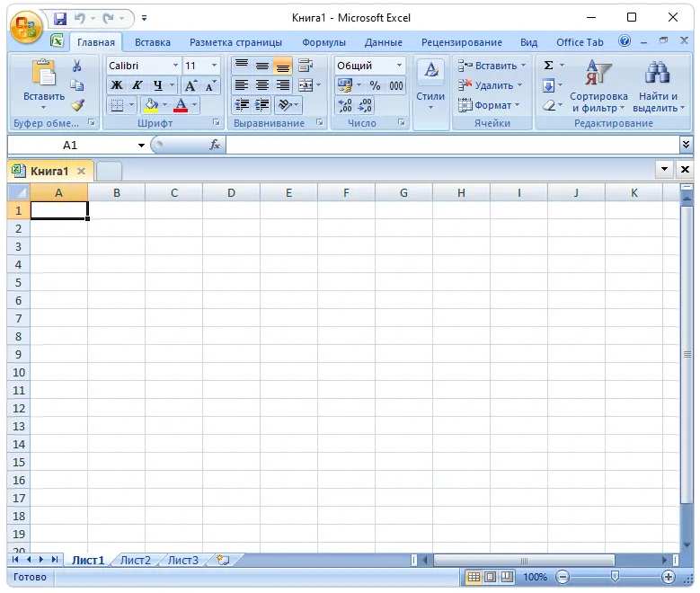Viewport: 700px width, 593px height.
Task: Click the 100% zoom level
Action: (x=535, y=578)
